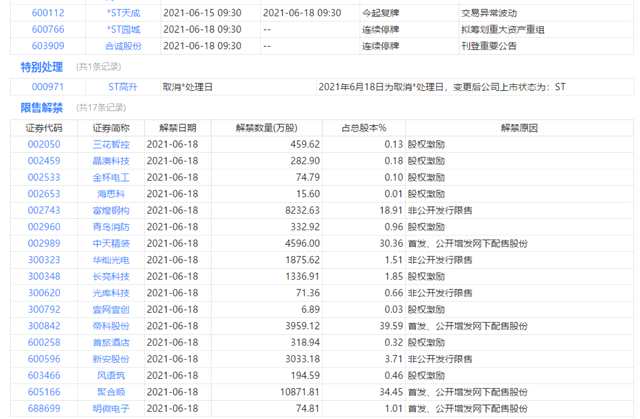Image resolution: width=640 pixels, height=419 pixels.
Task: Select the 刊登重要公告 reason cell
Action: pyautogui.click(x=489, y=46)
